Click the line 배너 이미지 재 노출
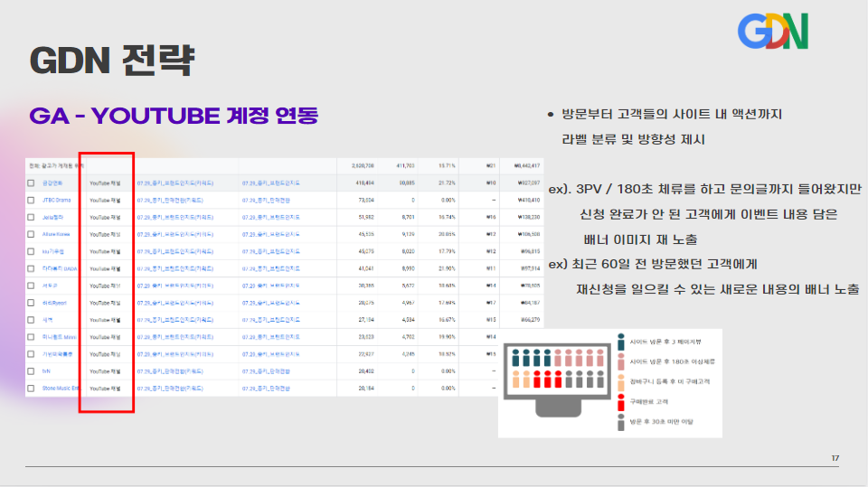The image size is (868, 487). click(640, 239)
